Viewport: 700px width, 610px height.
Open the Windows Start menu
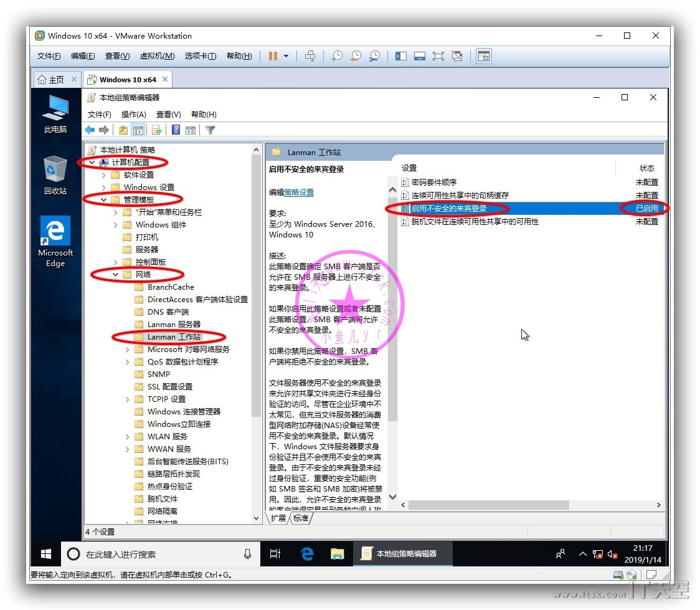point(45,554)
